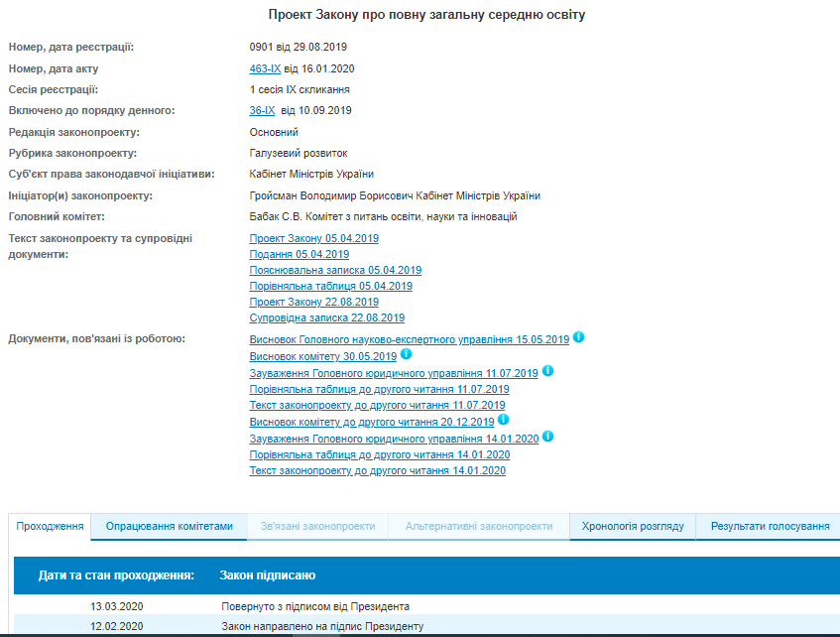The height and width of the screenshot is (637, 840).
Task: Open Супровідна записка 22.08.2019
Action: pyautogui.click(x=326, y=318)
